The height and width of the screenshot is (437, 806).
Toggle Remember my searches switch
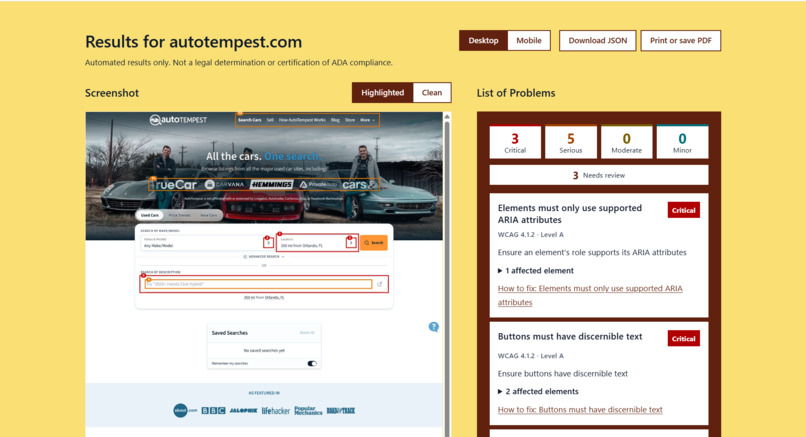(x=312, y=363)
